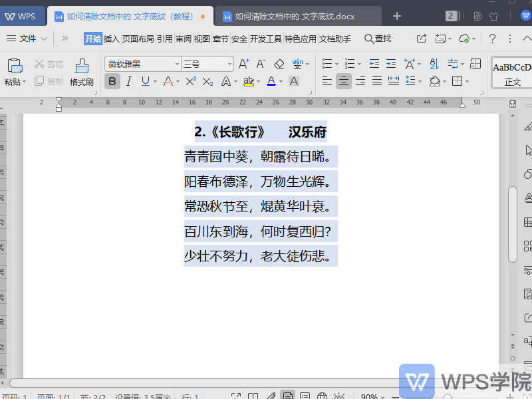Click the Paste icon

[x=15, y=66]
